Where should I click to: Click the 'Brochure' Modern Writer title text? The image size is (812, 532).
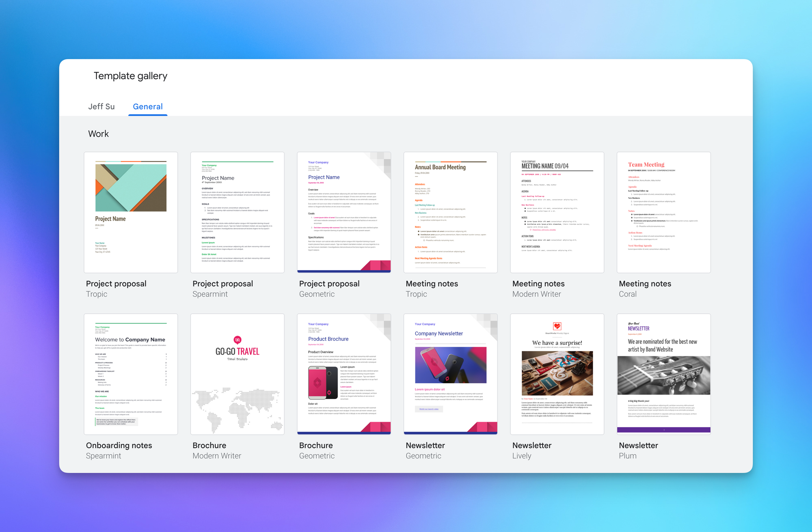(209, 445)
